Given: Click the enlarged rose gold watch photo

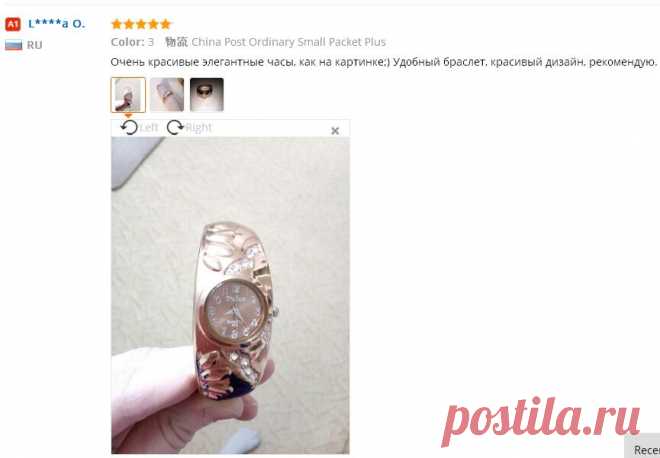Looking at the screenshot, I should click(230, 295).
